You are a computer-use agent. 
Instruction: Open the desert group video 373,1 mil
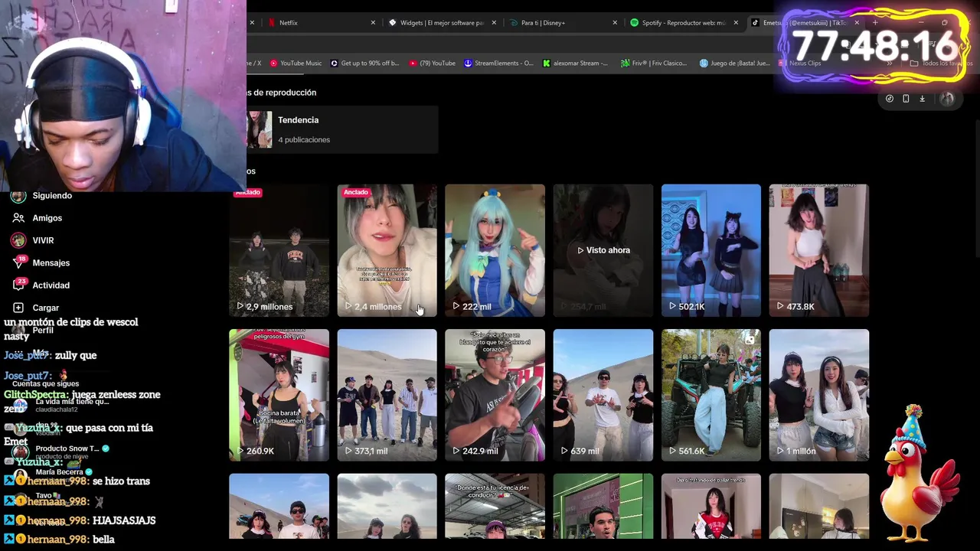[387, 395]
